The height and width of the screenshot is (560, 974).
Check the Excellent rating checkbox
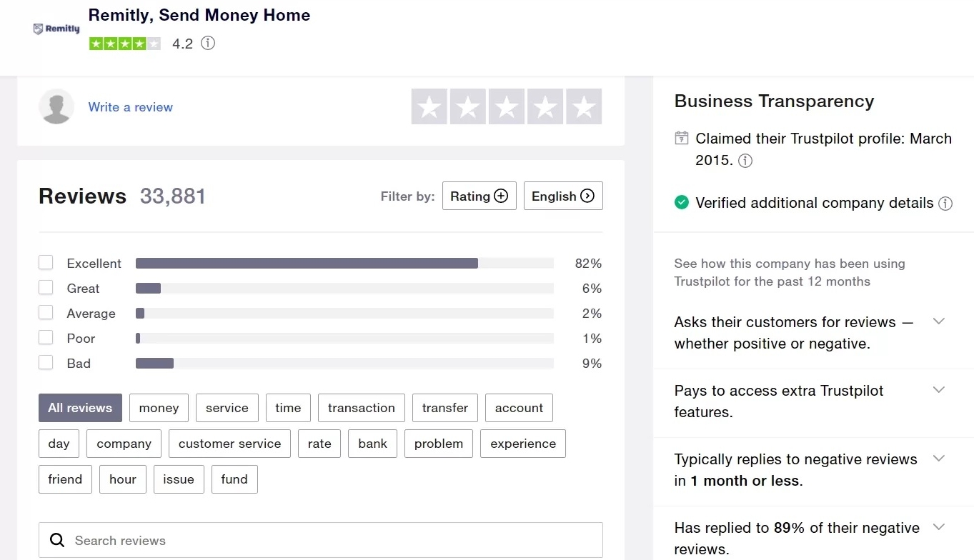(46, 263)
